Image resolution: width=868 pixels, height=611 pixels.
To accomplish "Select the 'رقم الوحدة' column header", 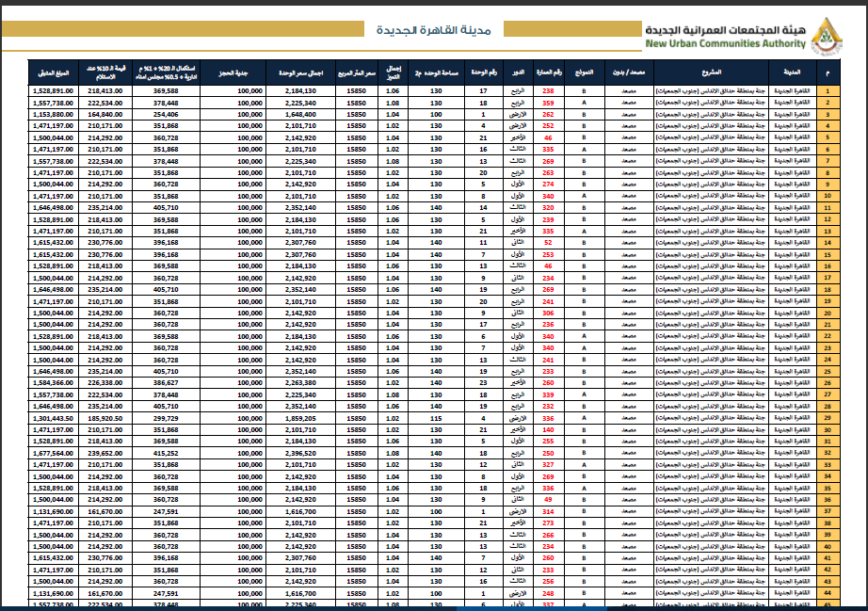I will [x=484, y=72].
